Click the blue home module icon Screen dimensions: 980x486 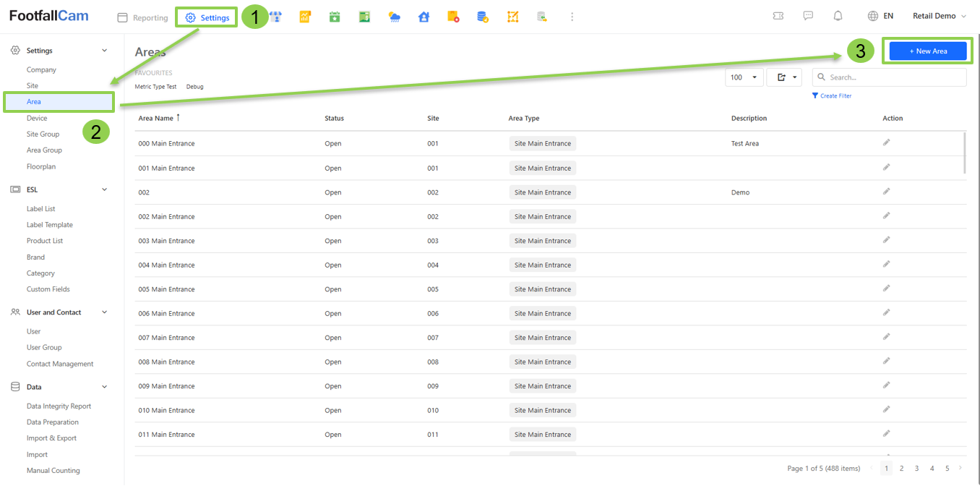point(424,17)
